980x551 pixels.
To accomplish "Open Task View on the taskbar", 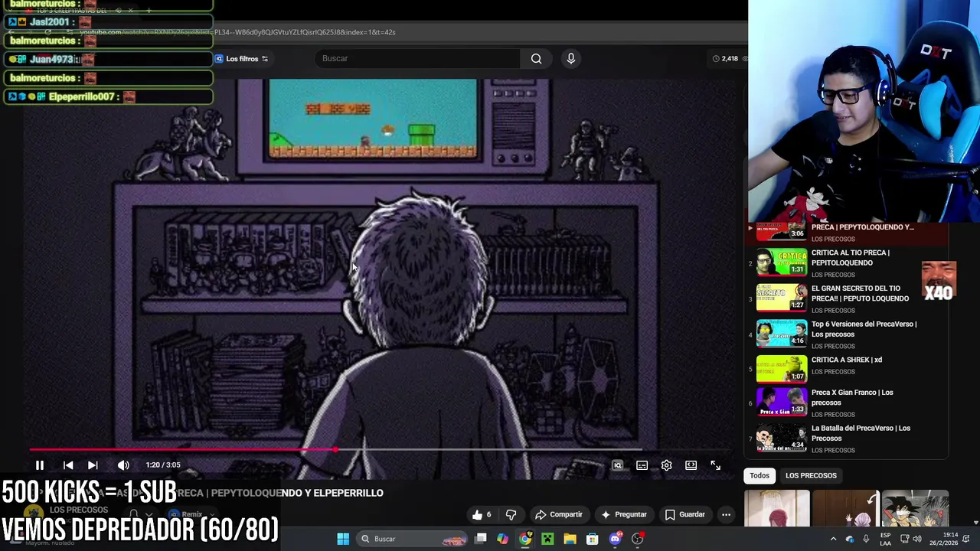I will [x=481, y=539].
